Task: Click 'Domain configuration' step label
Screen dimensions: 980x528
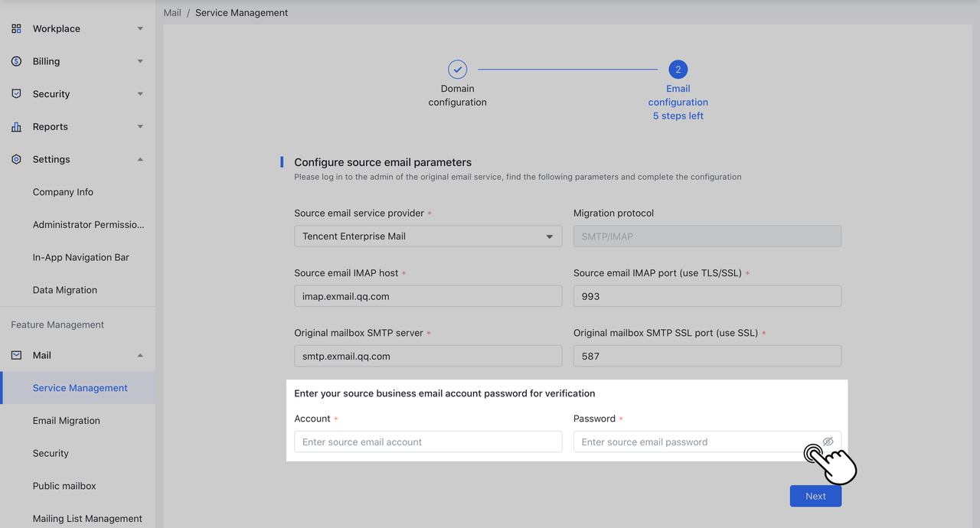Action: point(457,96)
